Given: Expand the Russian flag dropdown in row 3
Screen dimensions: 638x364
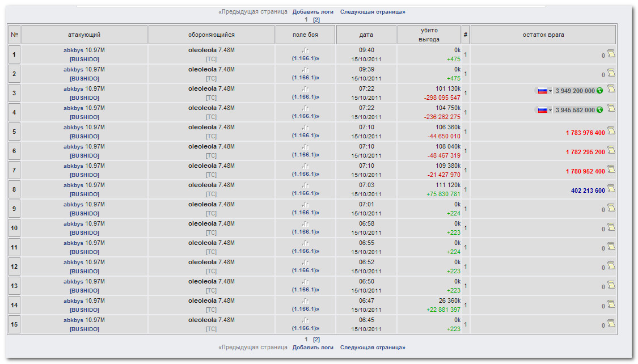Looking at the screenshot, I should (x=544, y=91).
